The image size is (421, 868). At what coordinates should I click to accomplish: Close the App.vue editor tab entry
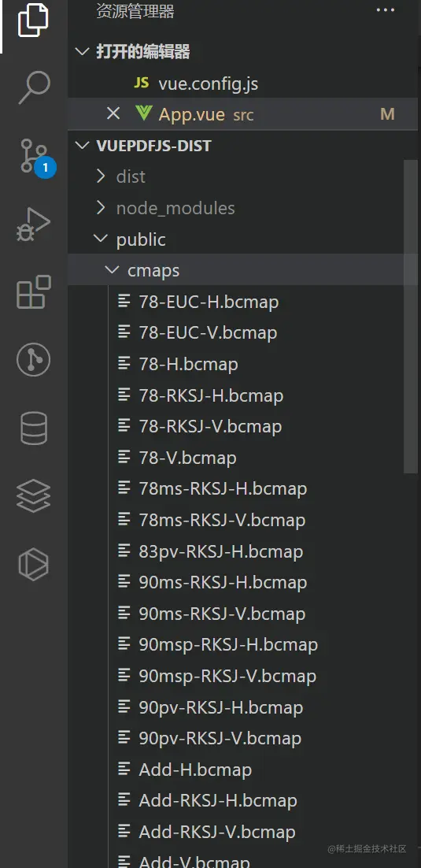click(x=113, y=114)
